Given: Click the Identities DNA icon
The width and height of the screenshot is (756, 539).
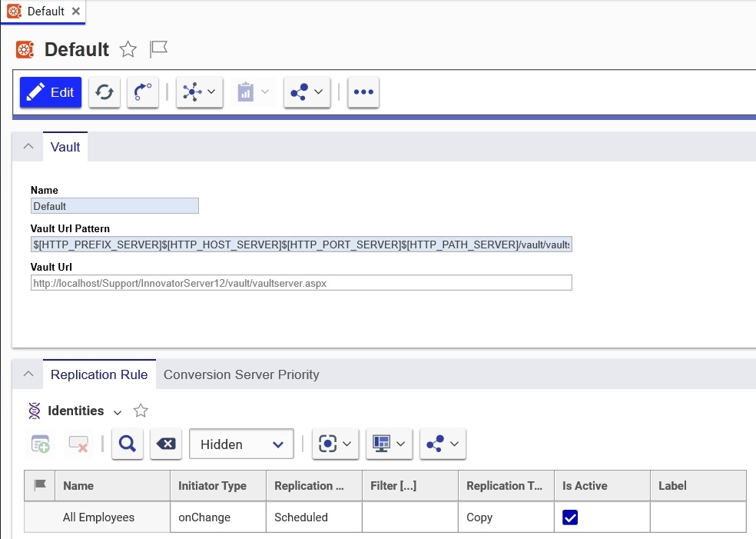Looking at the screenshot, I should [x=35, y=411].
